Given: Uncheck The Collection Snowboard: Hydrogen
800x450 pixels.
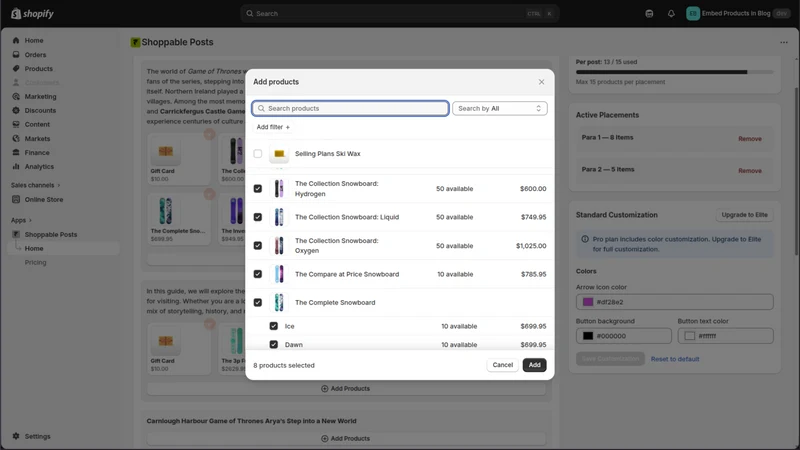Looking at the screenshot, I should 258,189.
